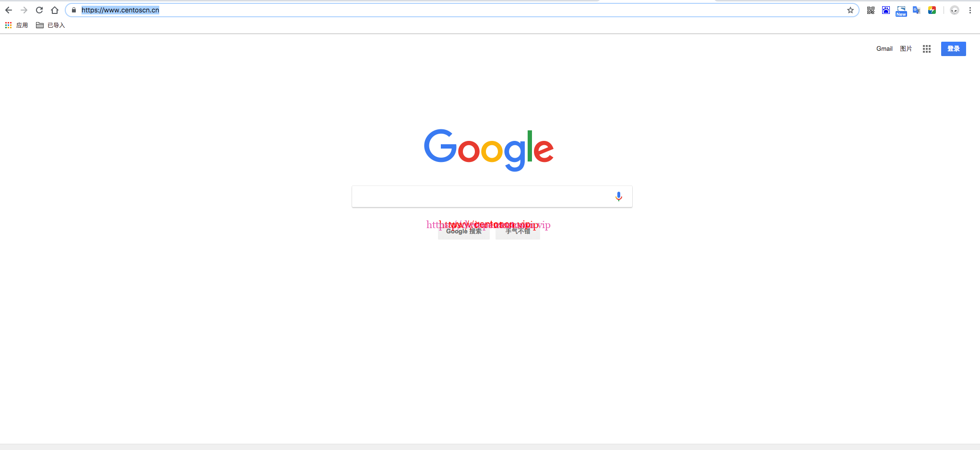Go to the browser home page

pyautogui.click(x=55, y=10)
